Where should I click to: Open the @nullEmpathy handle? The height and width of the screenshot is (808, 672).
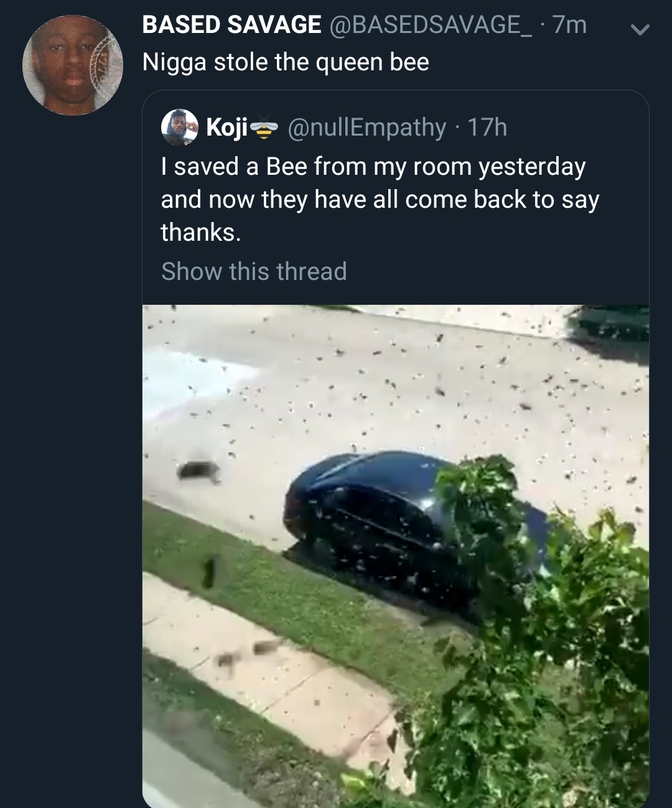(366, 128)
